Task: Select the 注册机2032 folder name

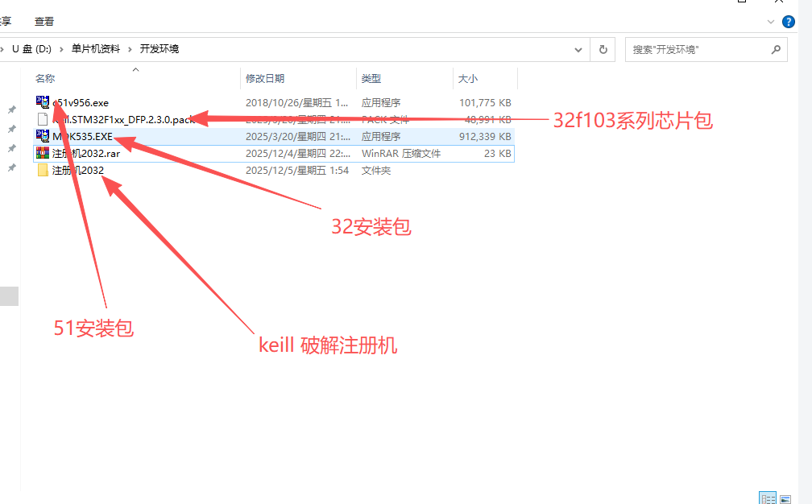Action: [x=77, y=170]
